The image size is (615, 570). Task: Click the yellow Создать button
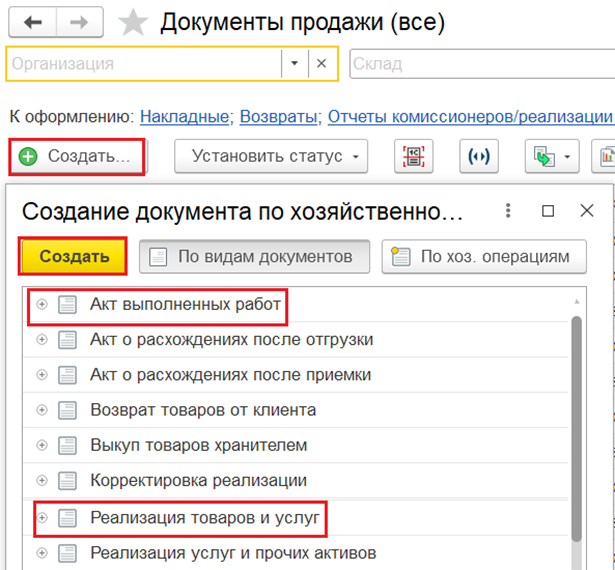[73, 257]
